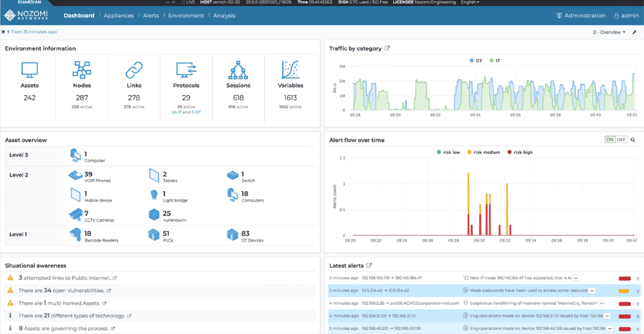Viewport: 644px width, 334px height.
Task: Click the Variables chart icon
Action: [x=290, y=70]
